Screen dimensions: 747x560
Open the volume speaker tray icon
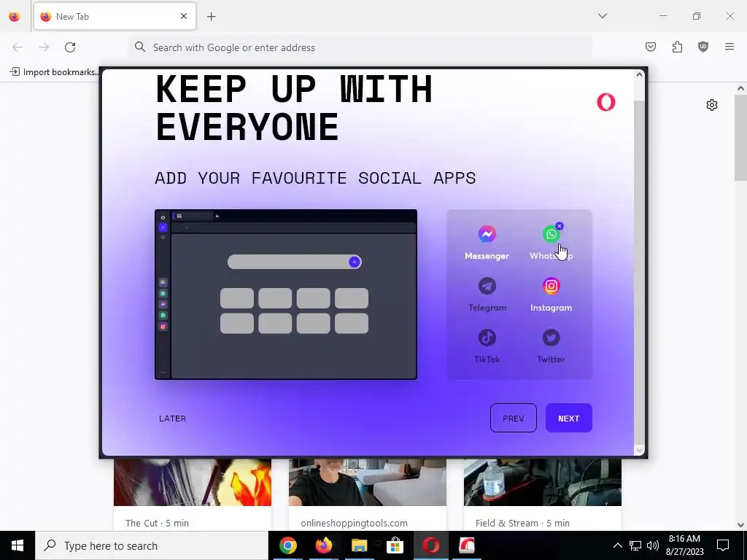pyautogui.click(x=653, y=545)
